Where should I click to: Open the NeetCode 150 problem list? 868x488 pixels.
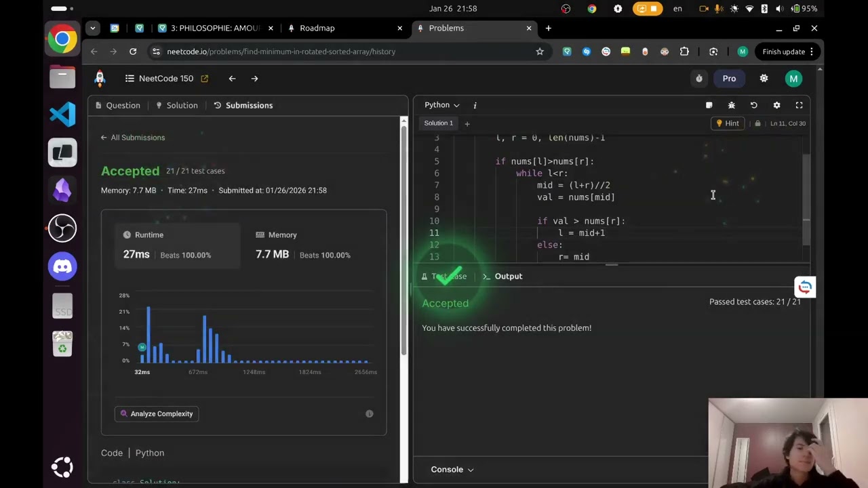(159, 79)
